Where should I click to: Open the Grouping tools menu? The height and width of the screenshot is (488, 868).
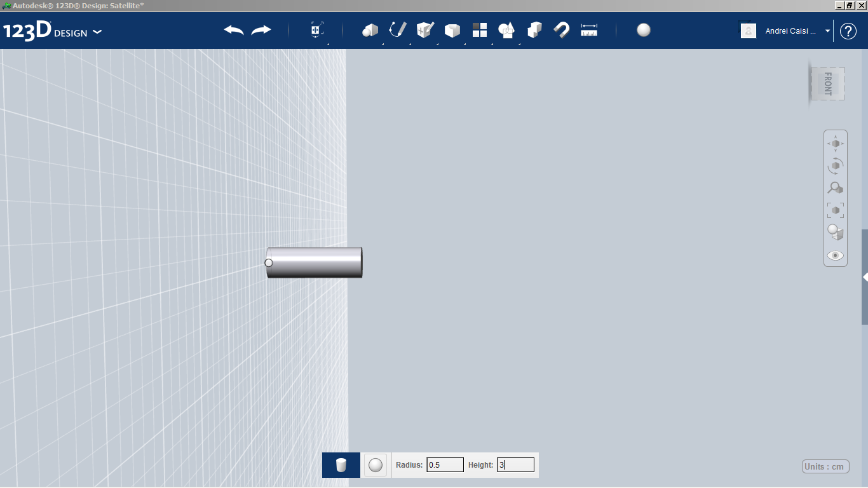click(507, 30)
